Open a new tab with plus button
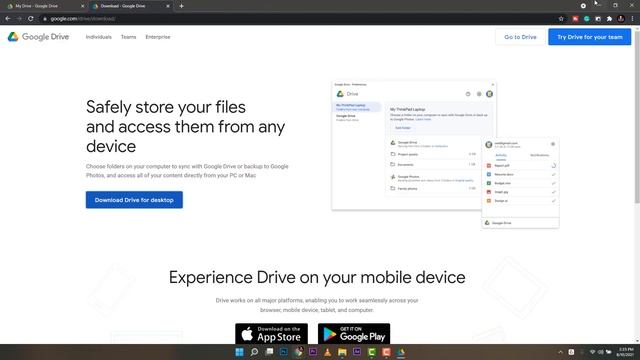This screenshot has height=360, width=640. [x=181, y=6]
